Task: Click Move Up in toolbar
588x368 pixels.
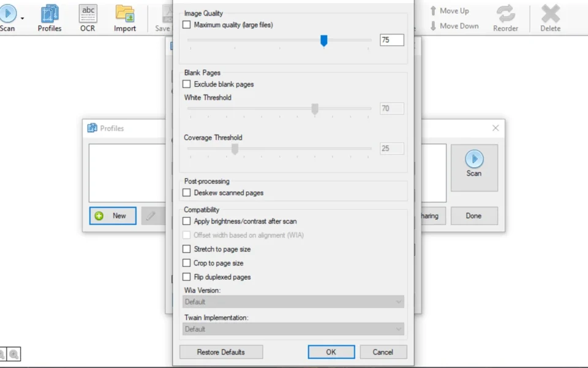Action: pos(449,11)
